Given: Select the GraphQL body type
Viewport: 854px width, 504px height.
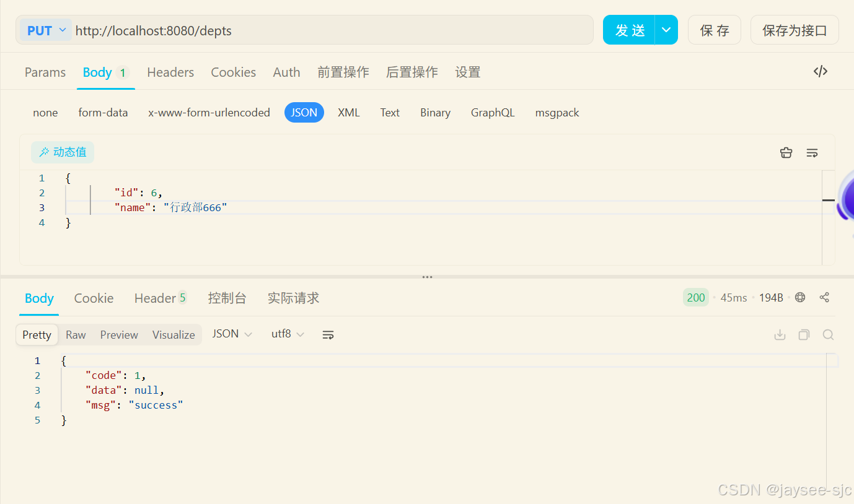Looking at the screenshot, I should (x=493, y=113).
